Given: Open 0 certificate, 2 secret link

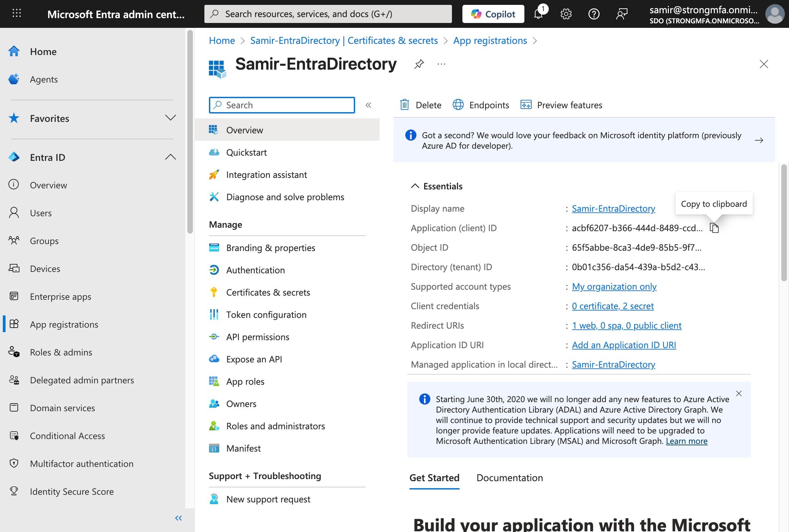Looking at the screenshot, I should click(613, 306).
